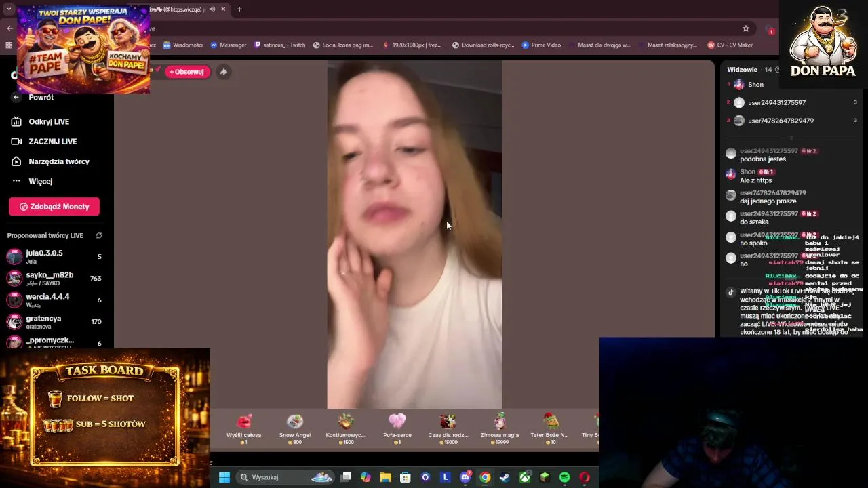Image resolution: width=868 pixels, height=488 pixels.
Task: Open the satiricus_ - Twitch bookmark
Action: tap(280, 45)
